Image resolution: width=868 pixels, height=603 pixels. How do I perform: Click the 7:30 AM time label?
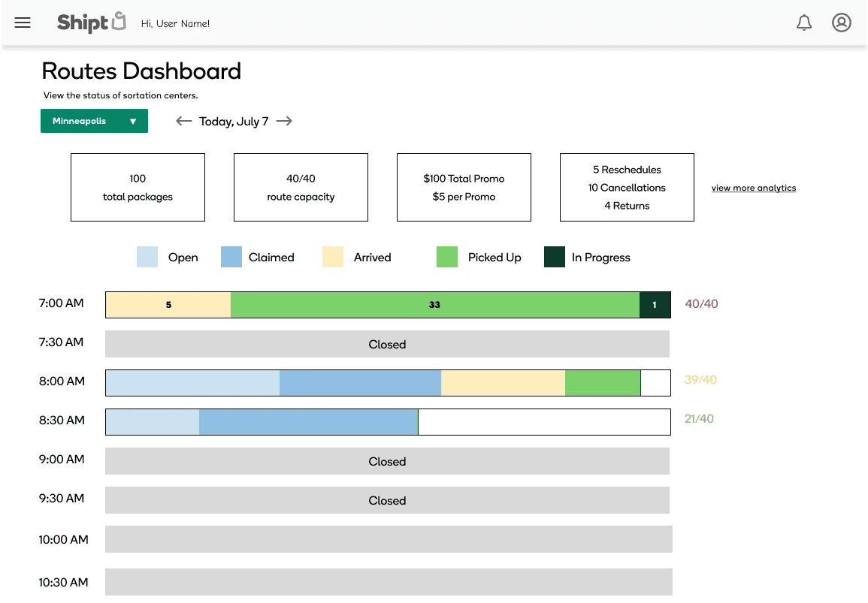click(x=62, y=342)
